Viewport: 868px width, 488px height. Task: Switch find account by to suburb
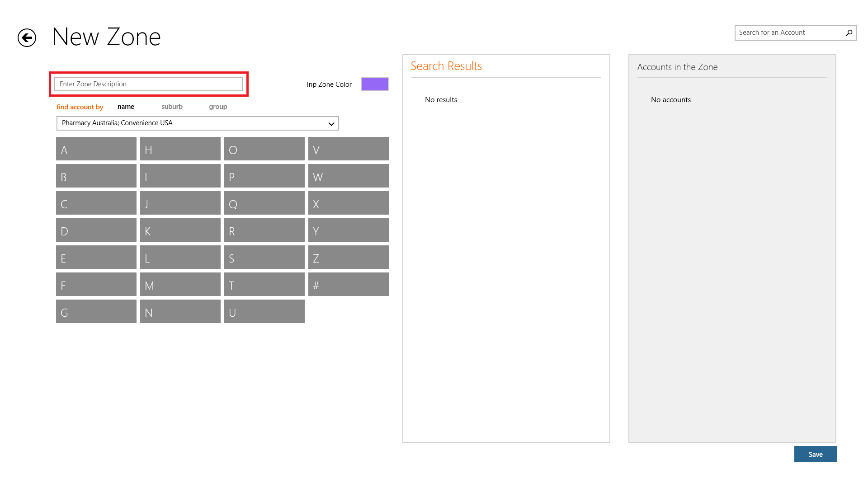coord(172,107)
